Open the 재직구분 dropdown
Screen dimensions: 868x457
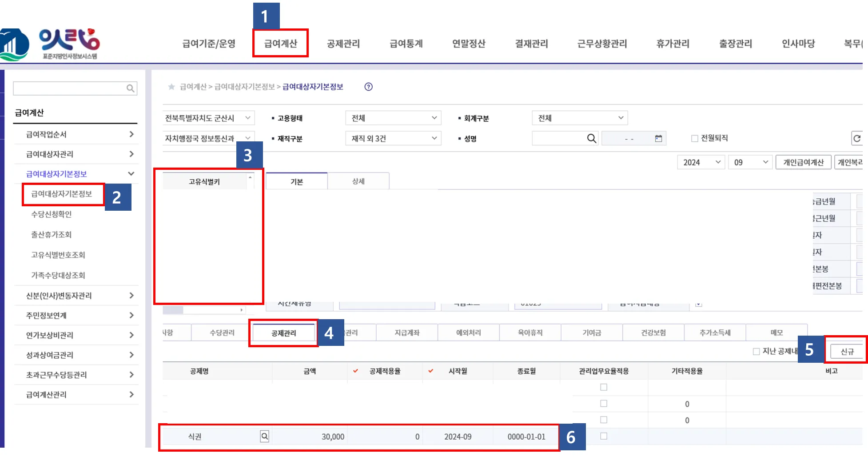pyautogui.click(x=393, y=138)
